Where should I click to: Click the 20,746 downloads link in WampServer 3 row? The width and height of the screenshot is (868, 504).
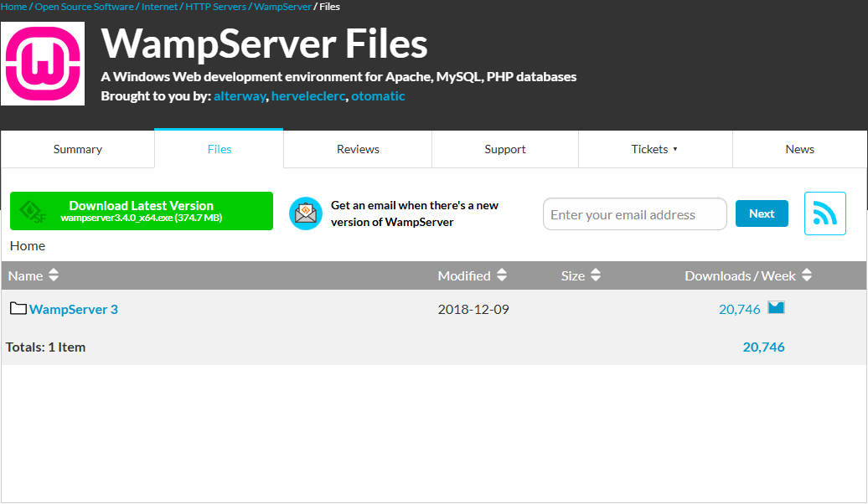pos(740,309)
